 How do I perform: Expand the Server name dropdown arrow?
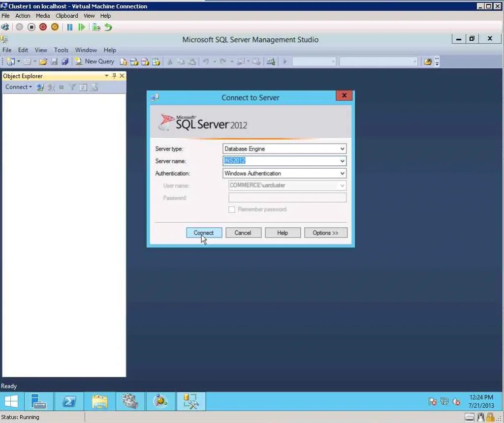click(343, 161)
